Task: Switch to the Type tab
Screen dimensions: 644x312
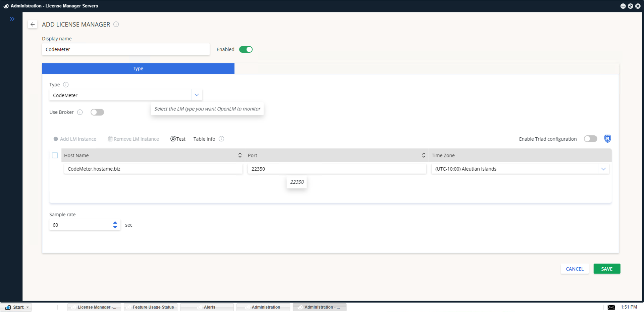Action: click(138, 69)
